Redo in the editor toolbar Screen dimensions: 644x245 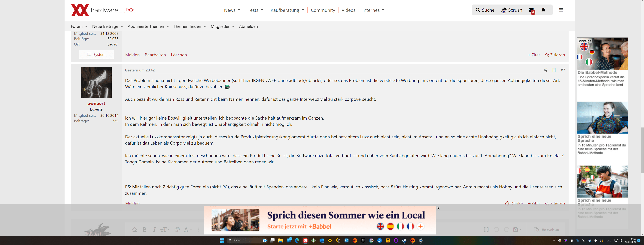[506, 229]
